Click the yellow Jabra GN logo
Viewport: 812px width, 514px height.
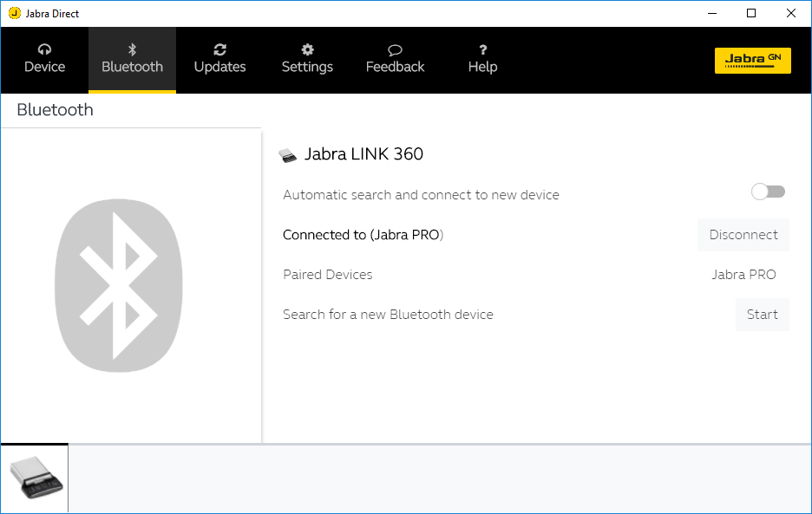pos(752,60)
